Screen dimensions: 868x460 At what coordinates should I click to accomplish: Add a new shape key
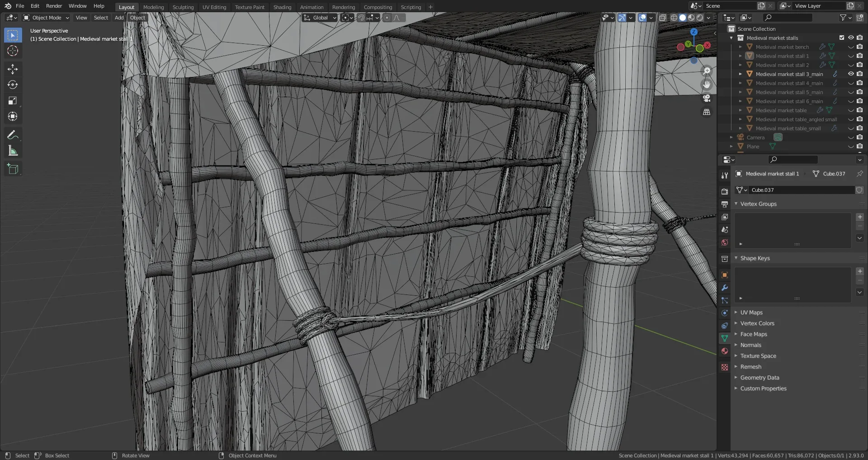tap(860, 271)
